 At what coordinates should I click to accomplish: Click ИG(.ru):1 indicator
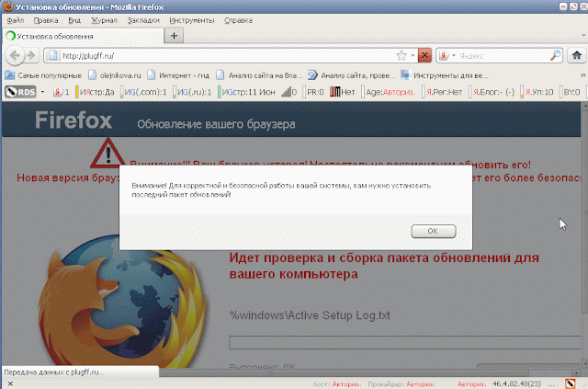point(192,92)
